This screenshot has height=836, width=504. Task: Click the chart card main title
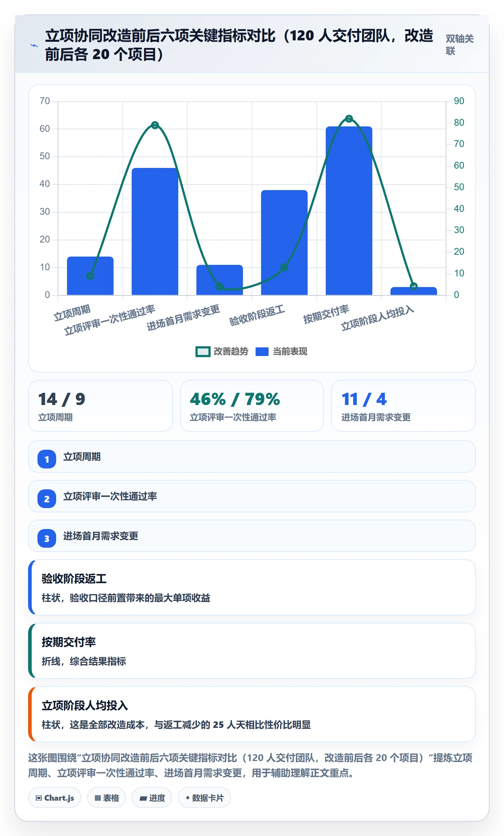239,45
